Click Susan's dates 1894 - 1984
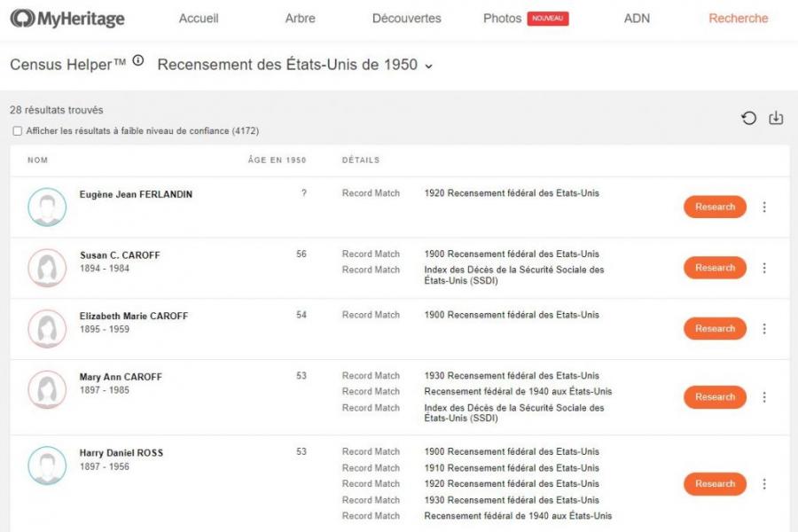Screen dimensions: 798x532 point(105,269)
